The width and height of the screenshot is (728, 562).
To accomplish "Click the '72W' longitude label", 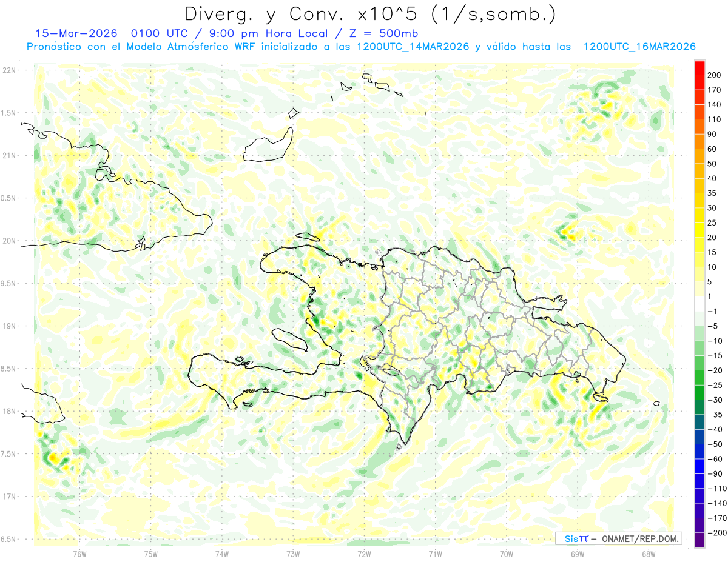I will (364, 554).
